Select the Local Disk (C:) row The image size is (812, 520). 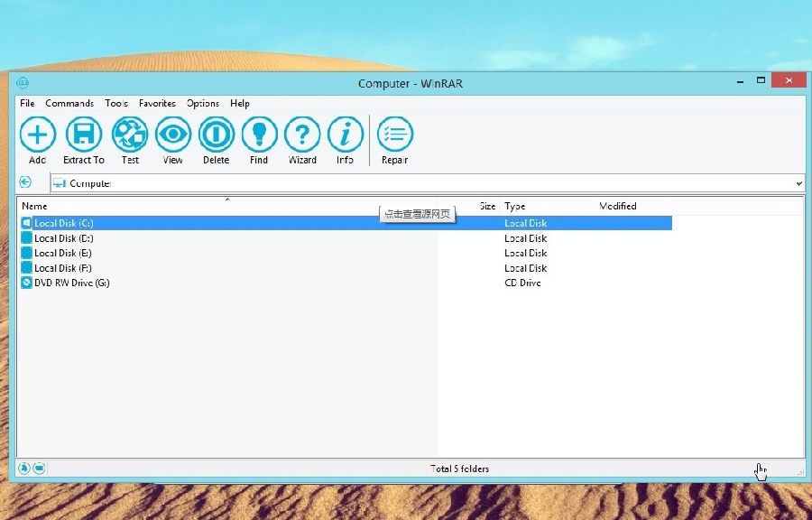pyautogui.click(x=346, y=223)
